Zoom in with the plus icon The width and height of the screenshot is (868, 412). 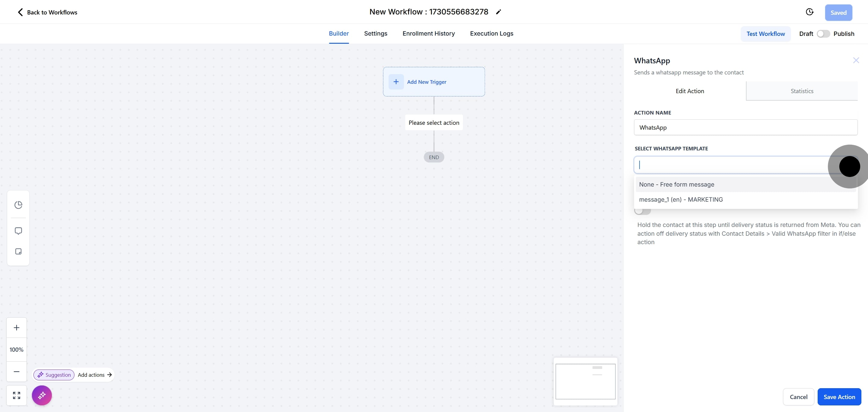tap(17, 327)
